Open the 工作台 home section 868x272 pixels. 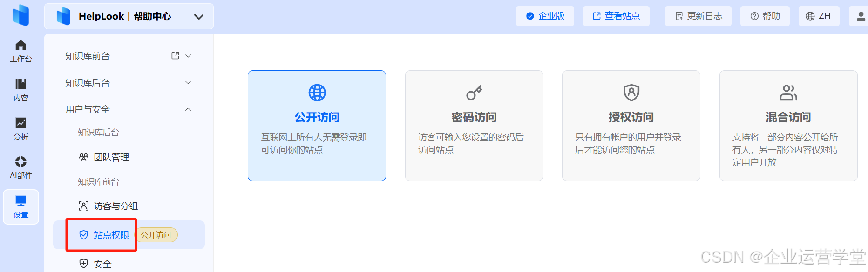point(21,51)
